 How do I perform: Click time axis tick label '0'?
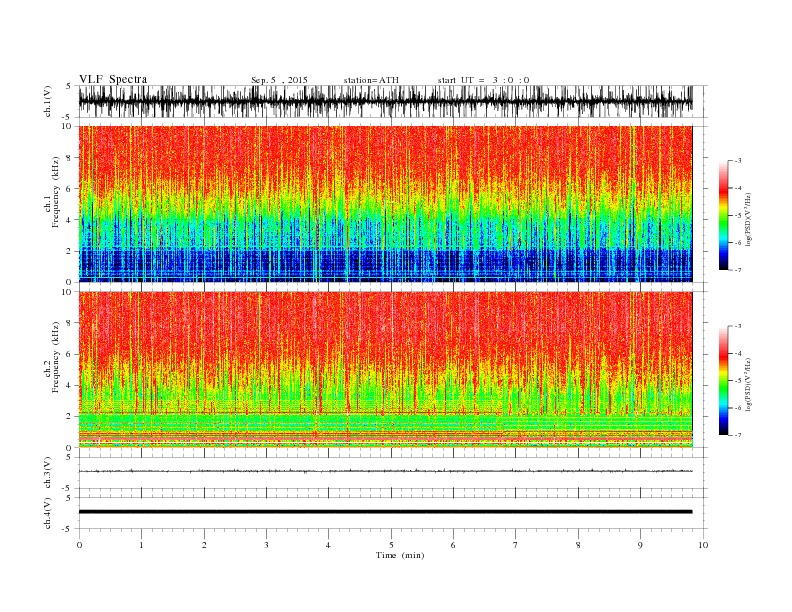pos(79,545)
